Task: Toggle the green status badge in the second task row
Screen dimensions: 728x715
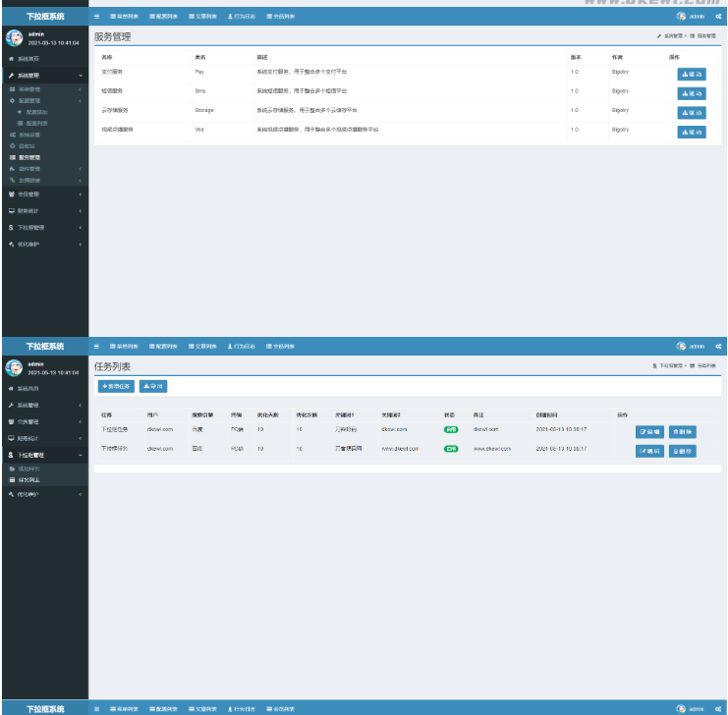Action: coord(450,449)
